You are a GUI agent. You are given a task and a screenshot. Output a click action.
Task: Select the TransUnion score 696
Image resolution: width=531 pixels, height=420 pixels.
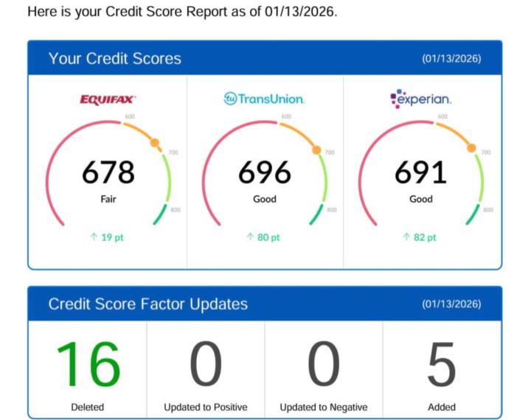point(265,172)
